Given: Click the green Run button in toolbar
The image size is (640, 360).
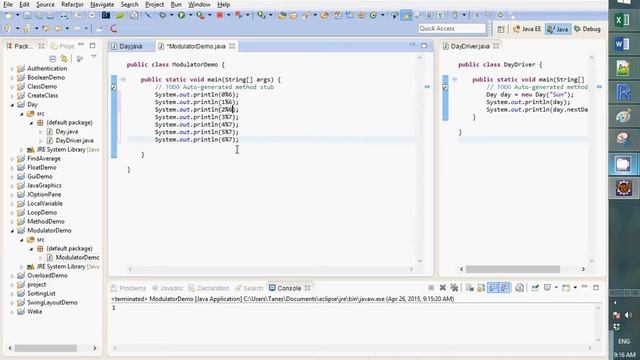Looking at the screenshot, I should point(181,16).
